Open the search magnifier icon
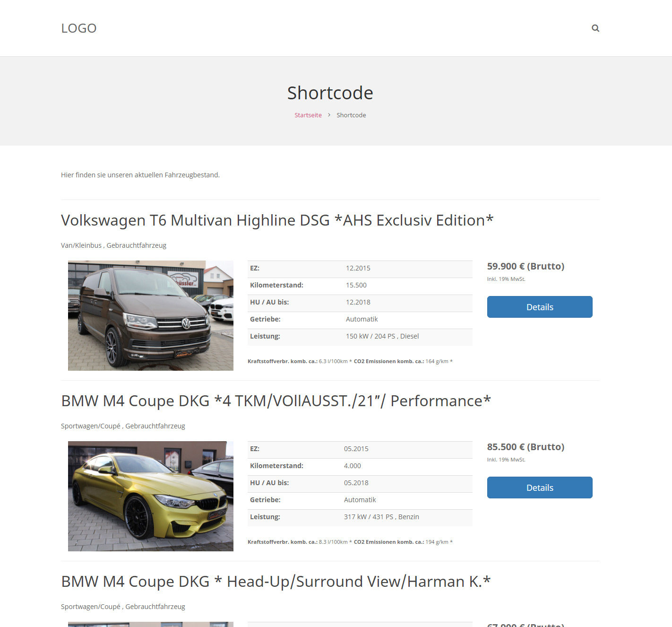This screenshot has width=672, height=627. click(595, 28)
